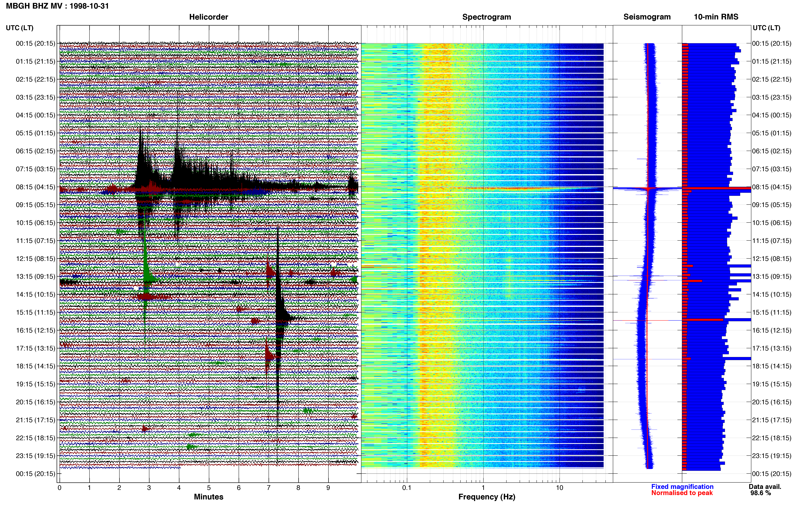Click minute tick label '0' on helicorder axis
Screen dimensions: 812x508
click(59, 488)
